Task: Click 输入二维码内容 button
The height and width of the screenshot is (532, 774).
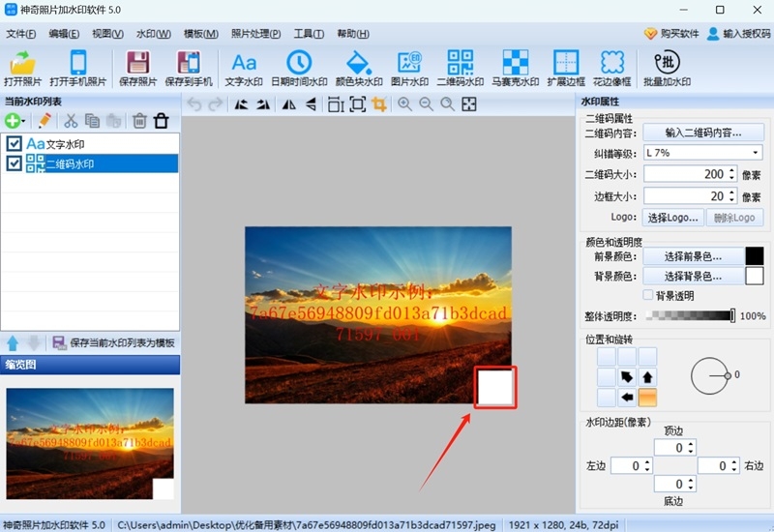Action: tap(703, 133)
